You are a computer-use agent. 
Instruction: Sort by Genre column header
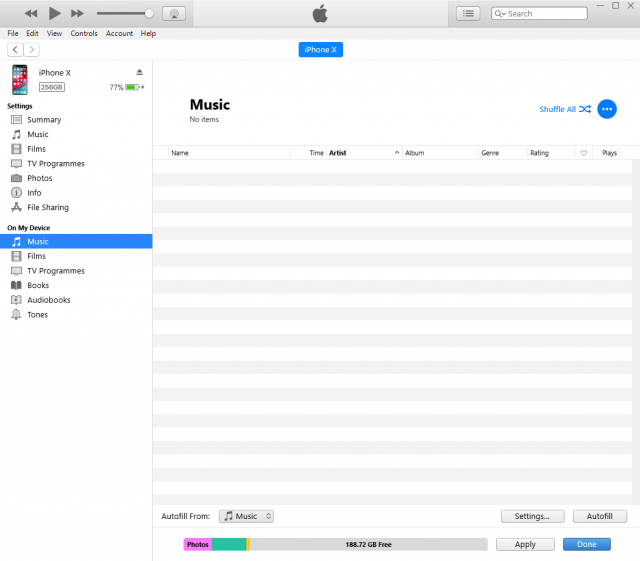[x=502, y=153]
